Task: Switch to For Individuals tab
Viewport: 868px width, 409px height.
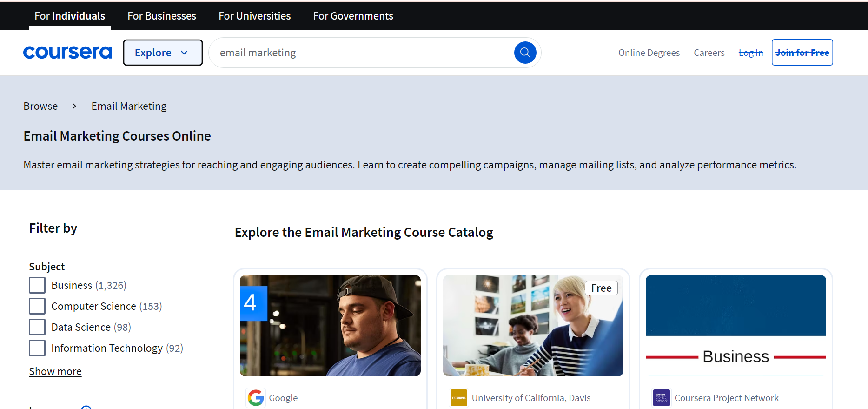Action: [70, 16]
